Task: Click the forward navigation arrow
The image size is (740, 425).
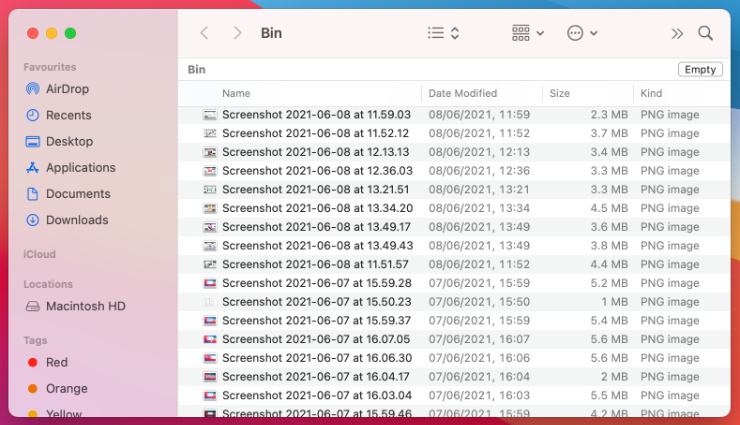Action: point(237,33)
